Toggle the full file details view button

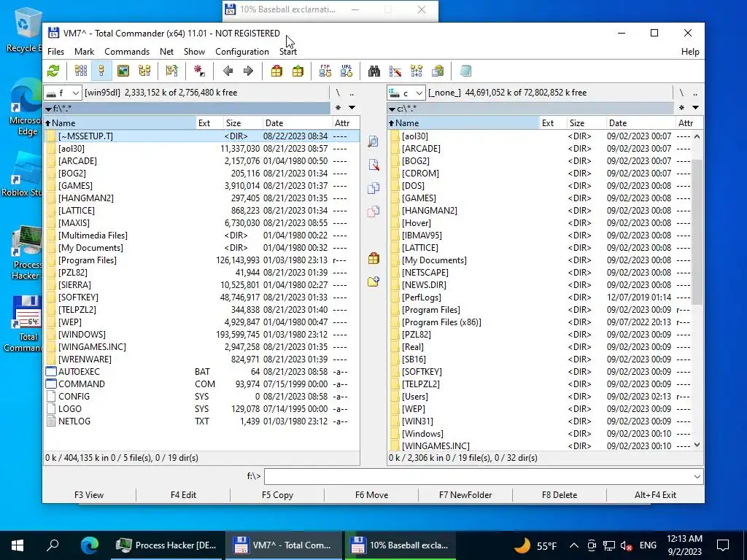[101, 71]
